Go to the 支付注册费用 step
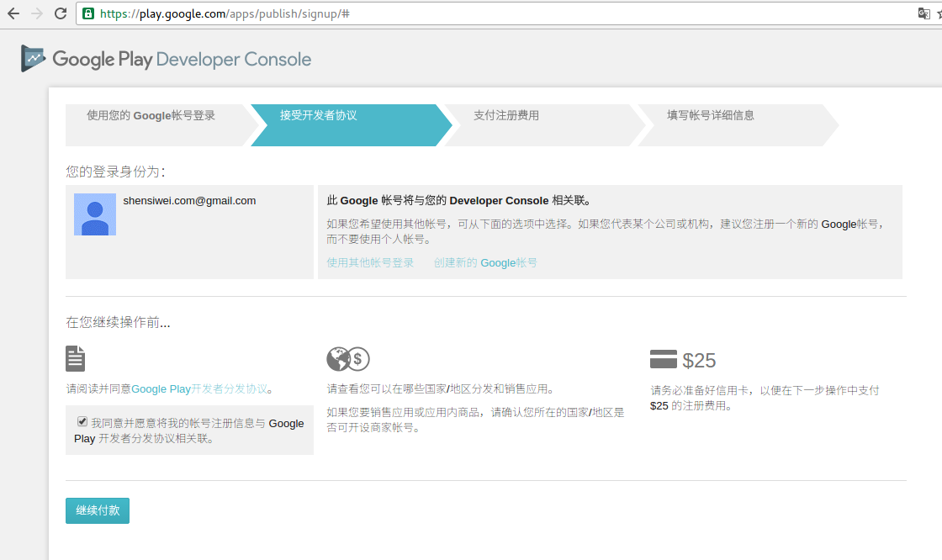Image resolution: width=942 pixels, height=560 pixels. click(x=505, y=116)
